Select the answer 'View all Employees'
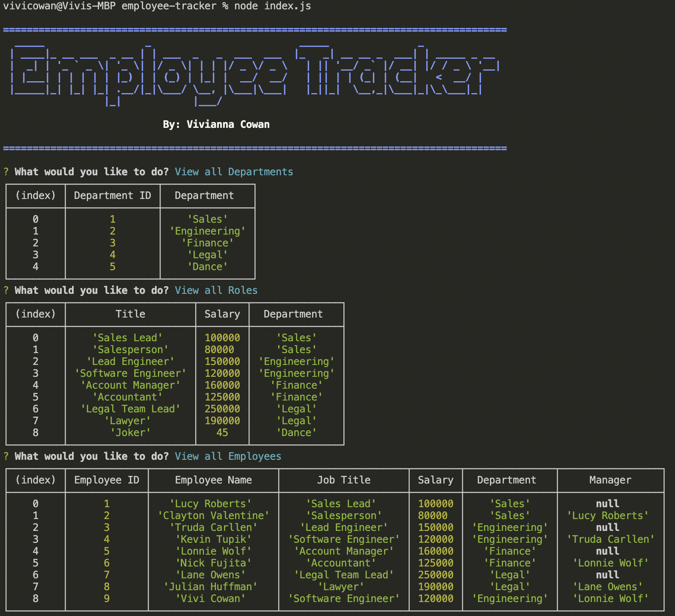675x616 pixels. point(228,456)
